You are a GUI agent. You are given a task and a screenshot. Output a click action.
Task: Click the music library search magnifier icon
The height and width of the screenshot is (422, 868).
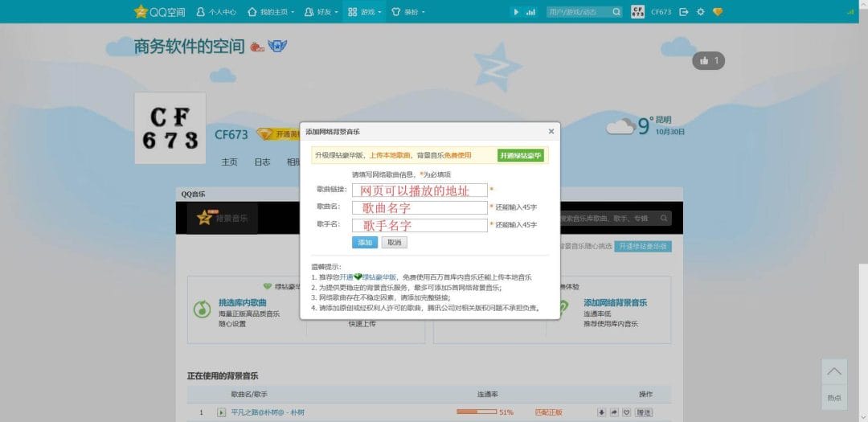664,218
